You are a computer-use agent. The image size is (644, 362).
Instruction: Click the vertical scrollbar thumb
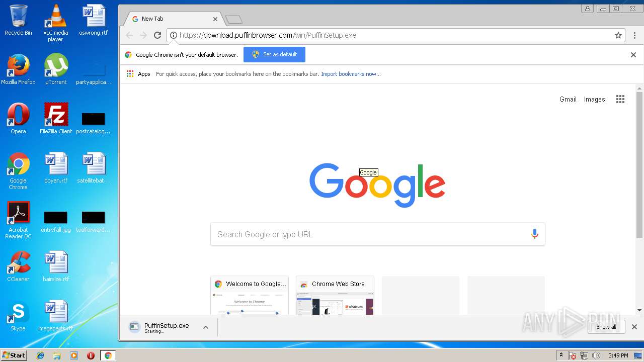point(639,164)
